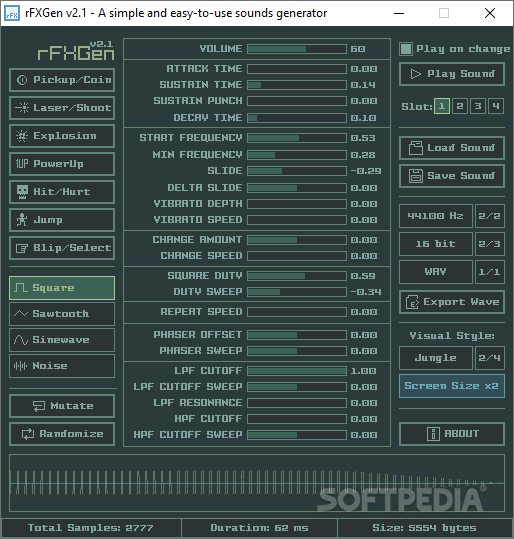Adjust the REPEAT SPEED slider
The image size is (514, 539).
pyautogui.click(x=297, y=312)
